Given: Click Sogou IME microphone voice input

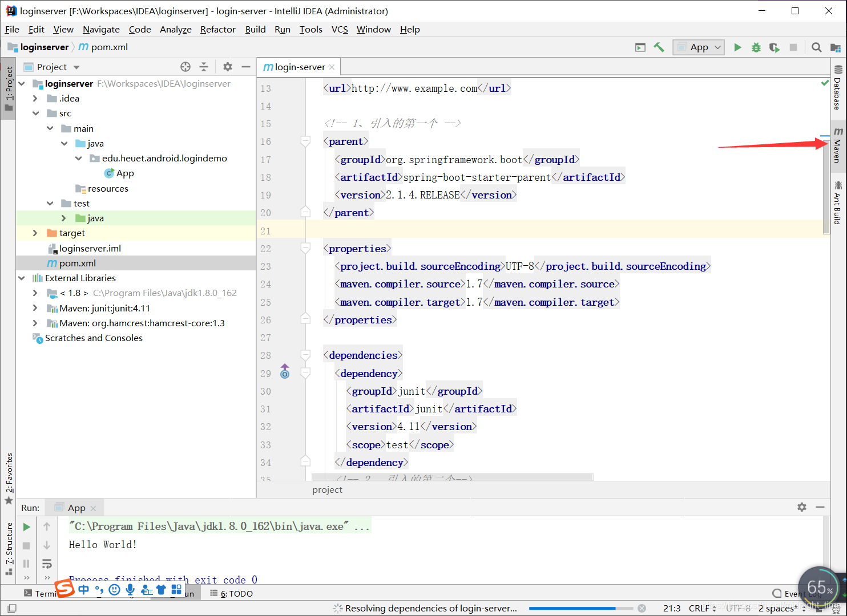Looking at the screenshot, I should [x=130, y=590].
